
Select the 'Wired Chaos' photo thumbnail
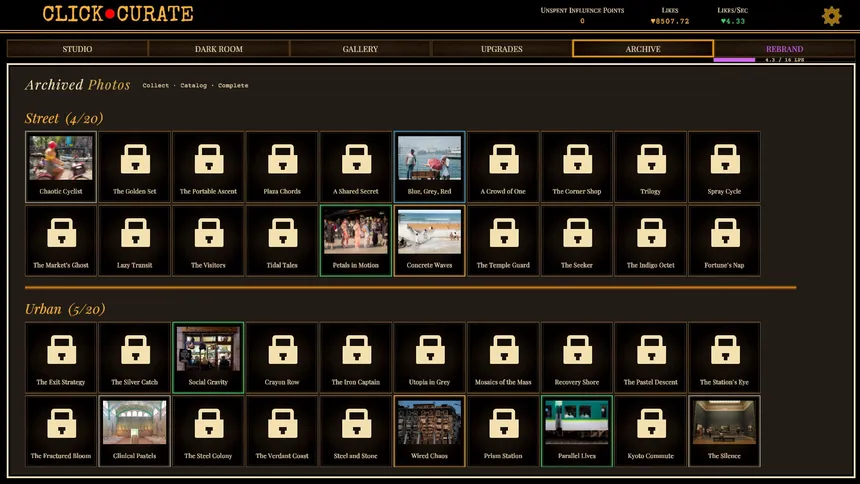(x=429, y=431)
